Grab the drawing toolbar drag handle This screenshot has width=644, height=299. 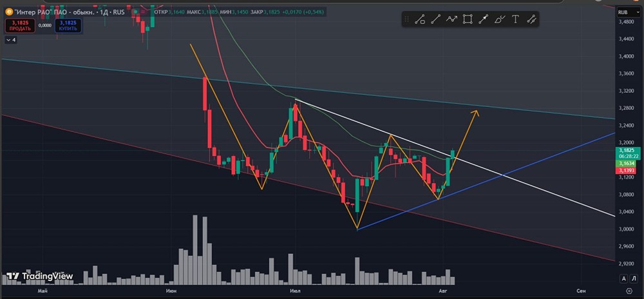coord(407,19)
